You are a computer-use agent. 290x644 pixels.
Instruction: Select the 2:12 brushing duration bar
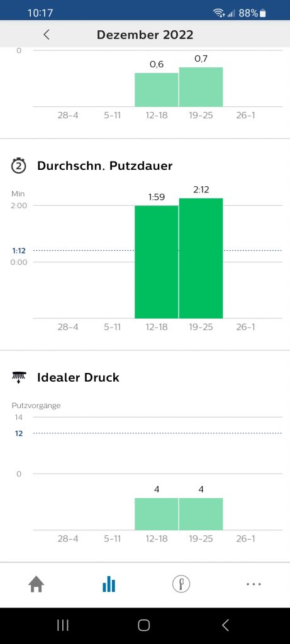[201, 258]
